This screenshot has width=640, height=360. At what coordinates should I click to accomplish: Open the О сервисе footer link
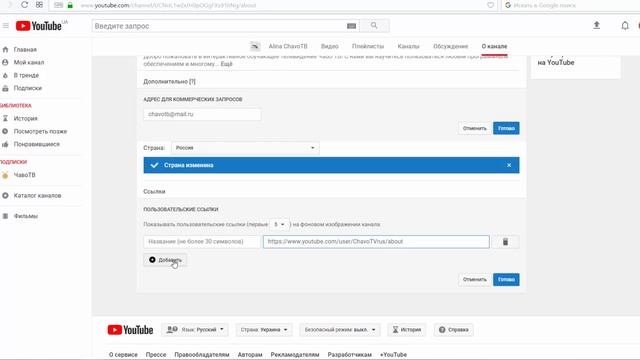tap(123, 355)
